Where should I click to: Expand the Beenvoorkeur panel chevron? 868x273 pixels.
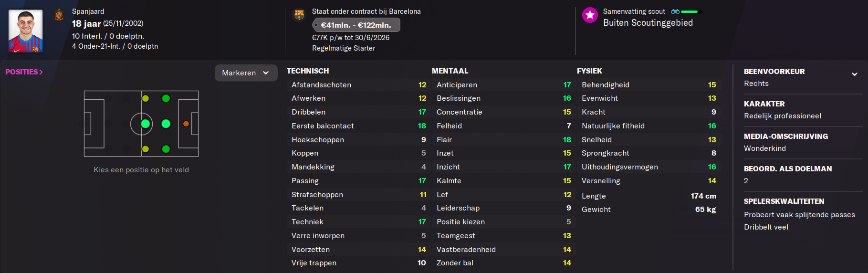click(x=855, y=74)
